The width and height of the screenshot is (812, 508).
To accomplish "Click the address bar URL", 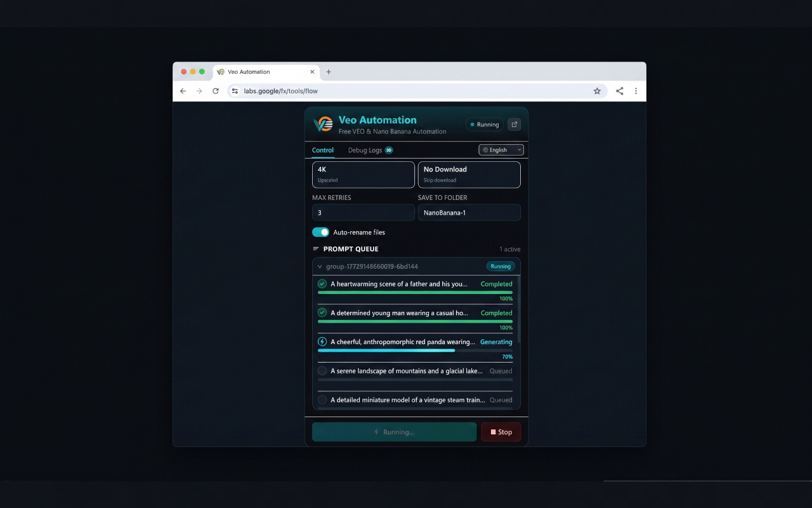I will pos(280,91).
